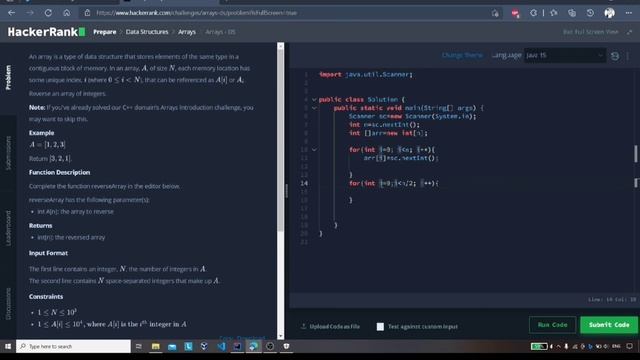
Task: Open browser Favorites star icon
Action: pyautogui.click(x=554, y=13)
